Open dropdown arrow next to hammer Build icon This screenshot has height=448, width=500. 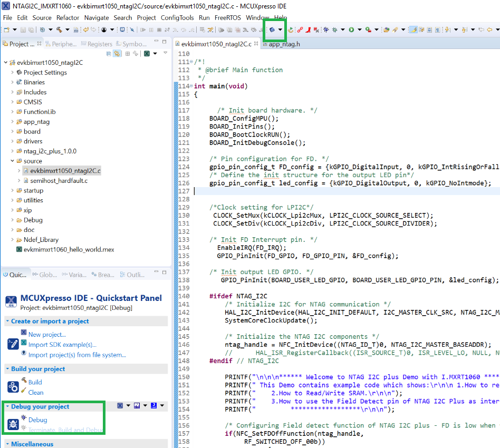click(x=68, y=30)
